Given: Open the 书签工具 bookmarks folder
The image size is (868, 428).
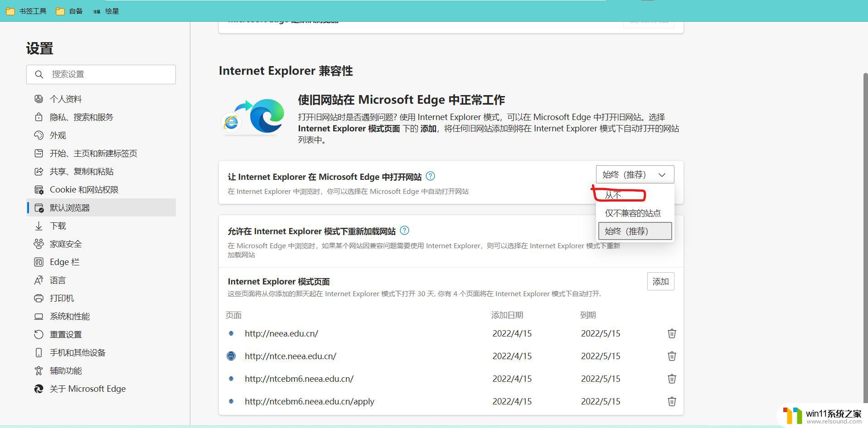Looking at the screenshot, I should [x=26, y=11].
